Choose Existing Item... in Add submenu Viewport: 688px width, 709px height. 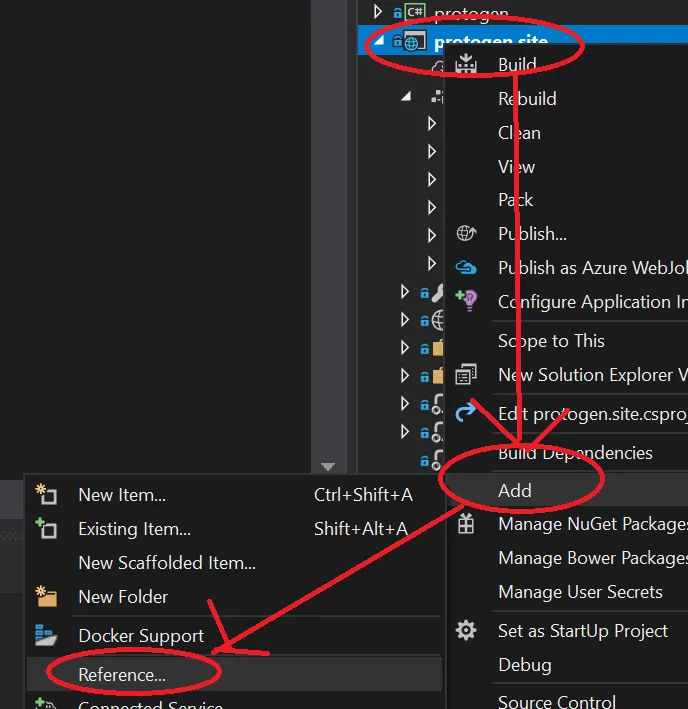tap(134, 529)
